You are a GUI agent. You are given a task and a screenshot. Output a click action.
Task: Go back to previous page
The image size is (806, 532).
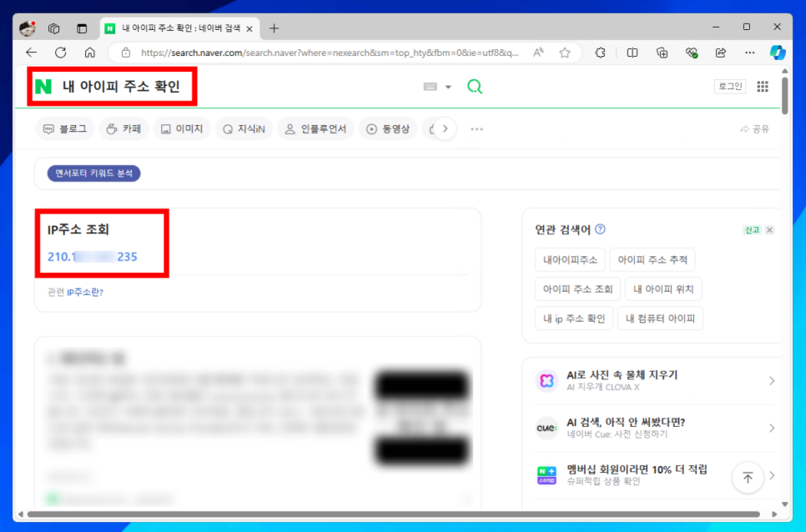click(x=32, y=53)
